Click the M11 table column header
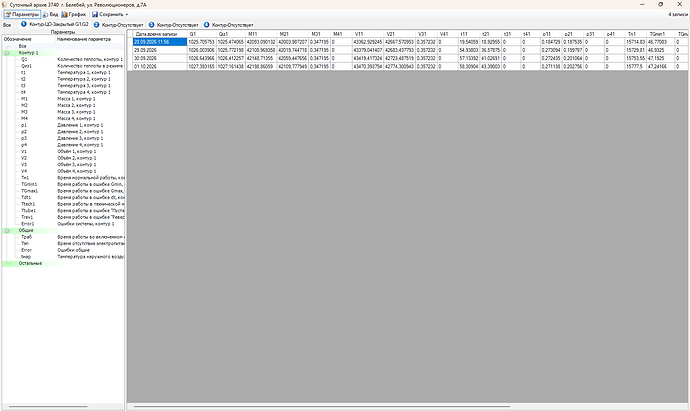 [x=261, y=34]
